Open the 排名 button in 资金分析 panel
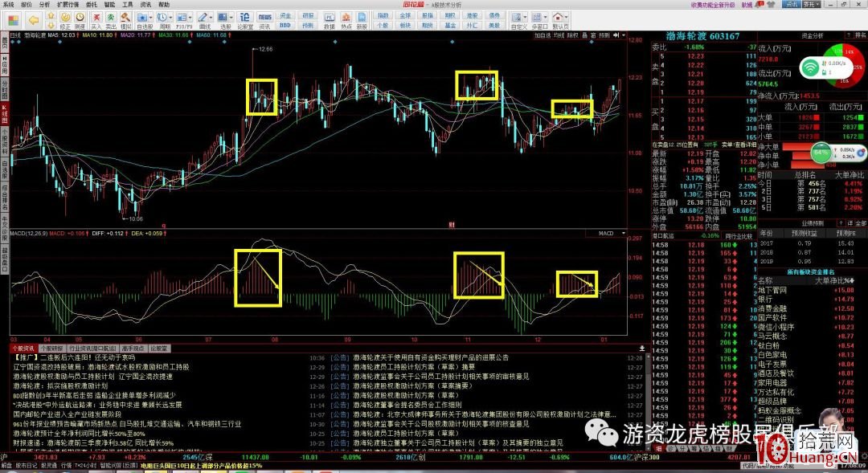Viewport: 868px width, 473px height. (861, 35)
